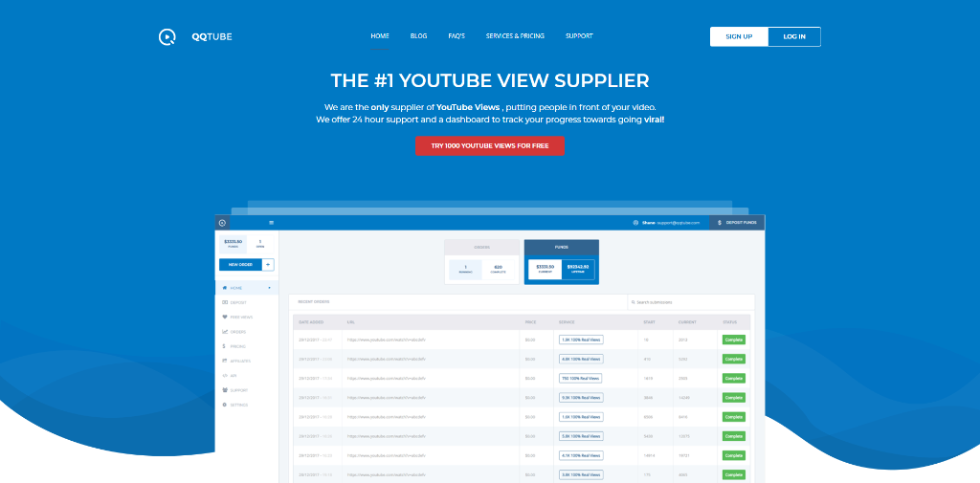Click the Date Added column header
Image resolution: width=980 pixels, height=483 pixels.
point(310,322)
